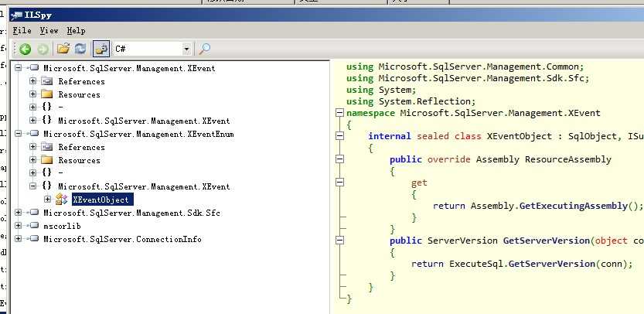Toggle show internal types and members button

[101, 49]
